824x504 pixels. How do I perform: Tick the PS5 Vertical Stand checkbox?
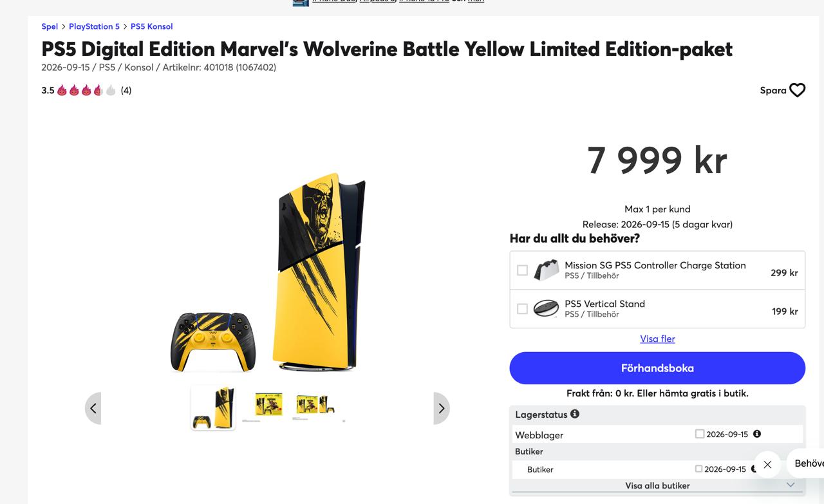click(522, 309)
